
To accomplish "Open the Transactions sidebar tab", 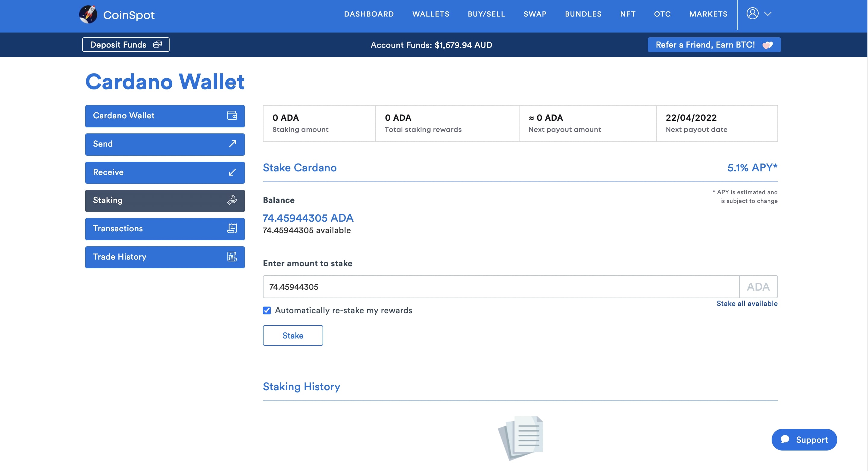I will [165, 229].
